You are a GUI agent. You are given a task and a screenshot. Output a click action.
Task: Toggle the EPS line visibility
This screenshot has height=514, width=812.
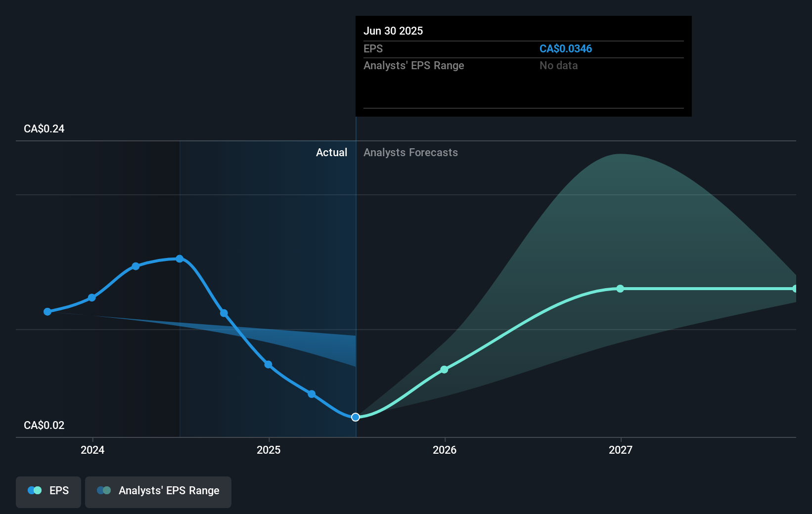[48, 492]
